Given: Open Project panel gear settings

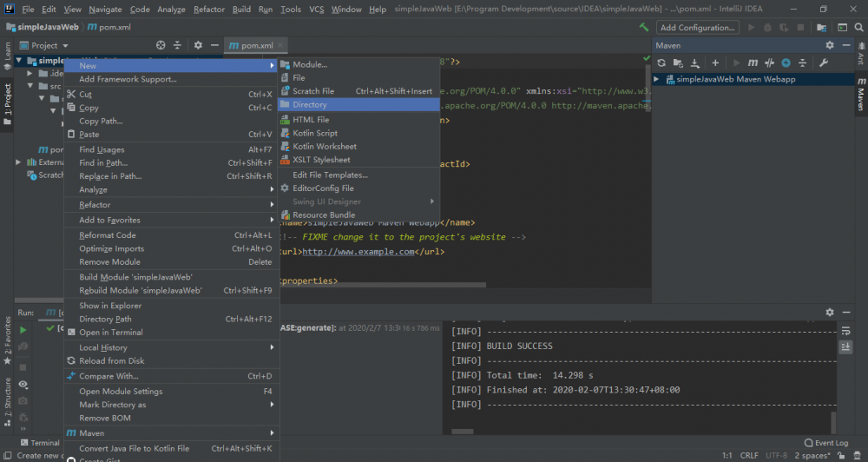Looking at the screenshot, I should pos(198,45).
